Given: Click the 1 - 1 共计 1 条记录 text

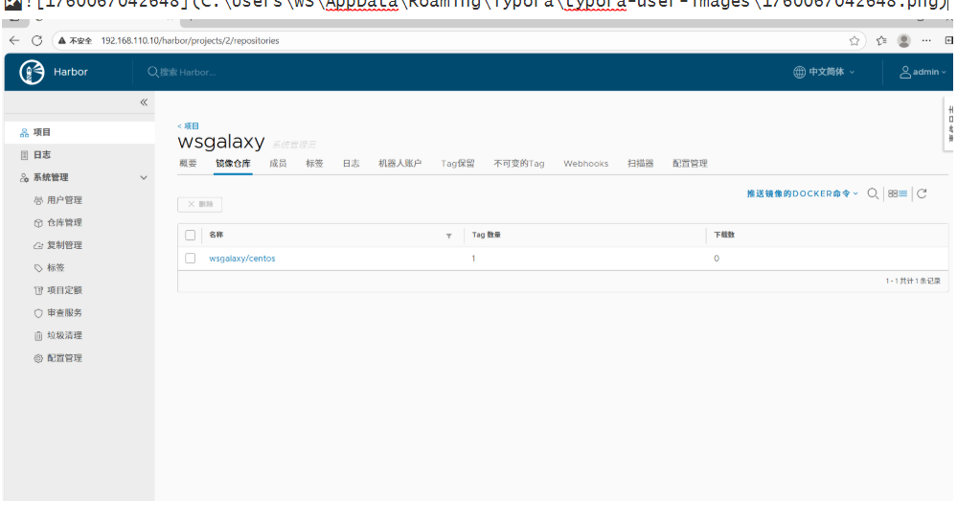Looking at the screenshot, I should pyautogui.click(x=913, y=282).
